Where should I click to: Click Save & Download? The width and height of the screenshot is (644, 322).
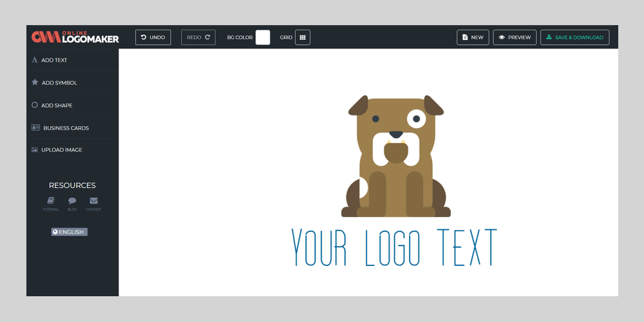pos(574,37)
